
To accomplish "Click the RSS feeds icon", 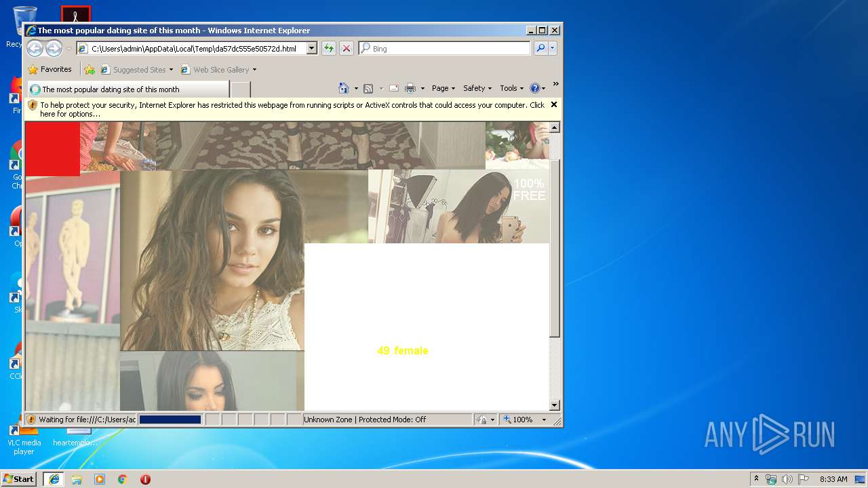I will [368, 88].
